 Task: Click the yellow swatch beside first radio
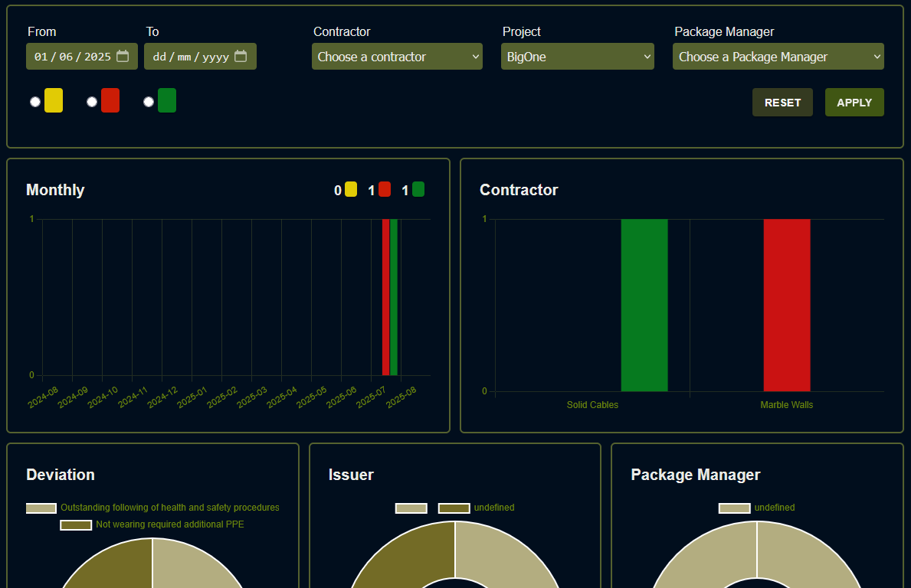point(54,101)
